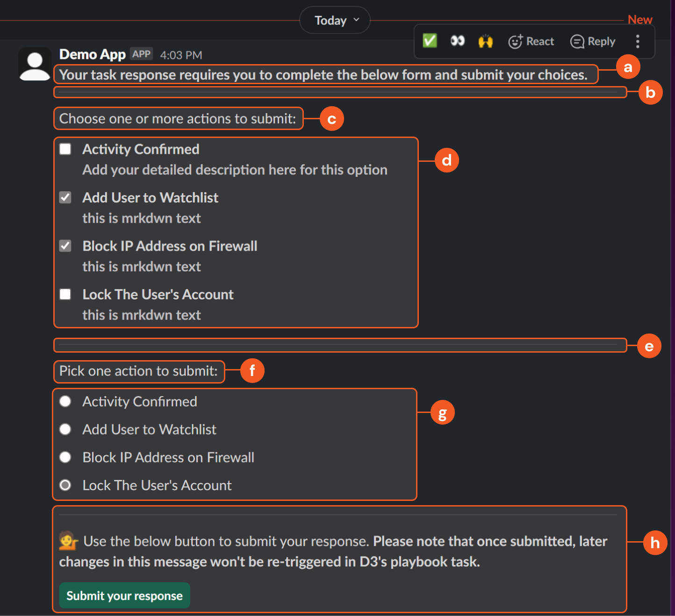Check the Activity Confirmed checkbox
This screenshot has width=675, height=616.
(65, 149)
